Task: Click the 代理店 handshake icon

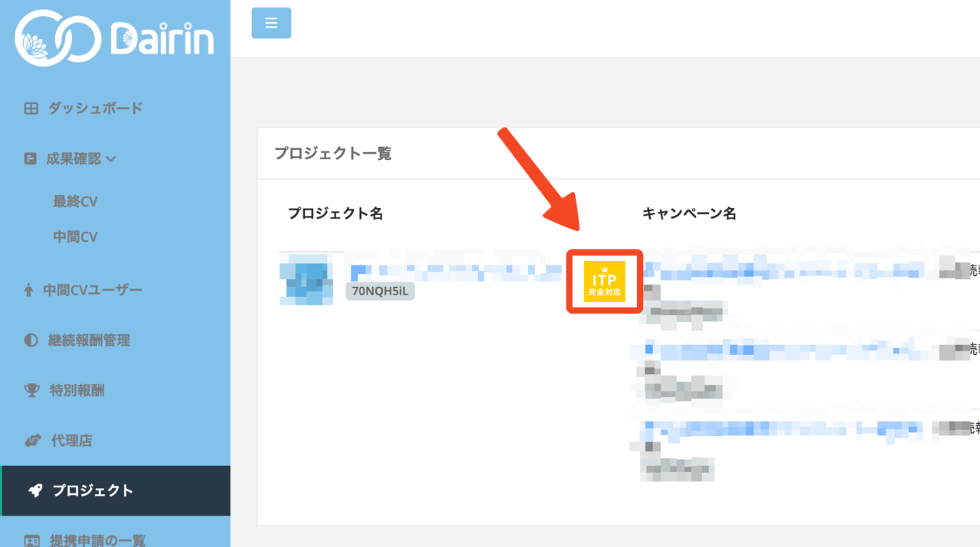Action: [31, 441]
